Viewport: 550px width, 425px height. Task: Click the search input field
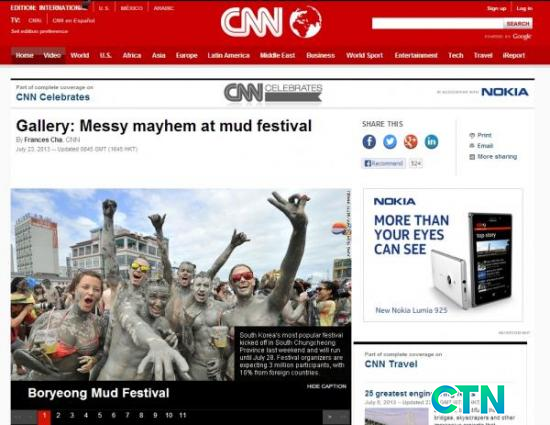pyautogui.click(x=437, y=23)
